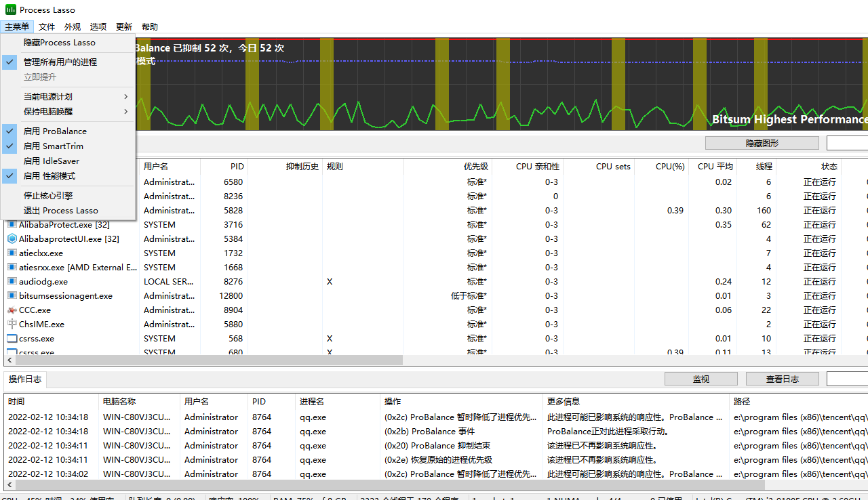Viewport: 868px width, 500px height.
Task: Open 外观 menu
Action: [x=73, y=26]
